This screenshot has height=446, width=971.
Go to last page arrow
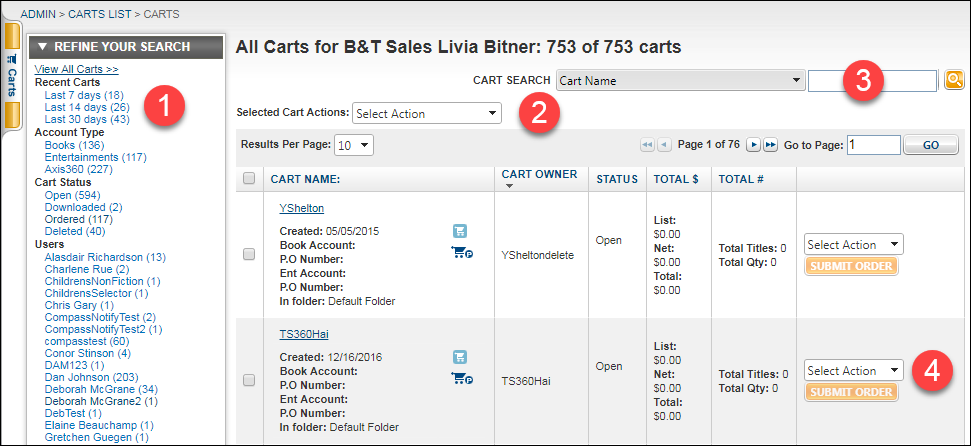pos(770,145)
